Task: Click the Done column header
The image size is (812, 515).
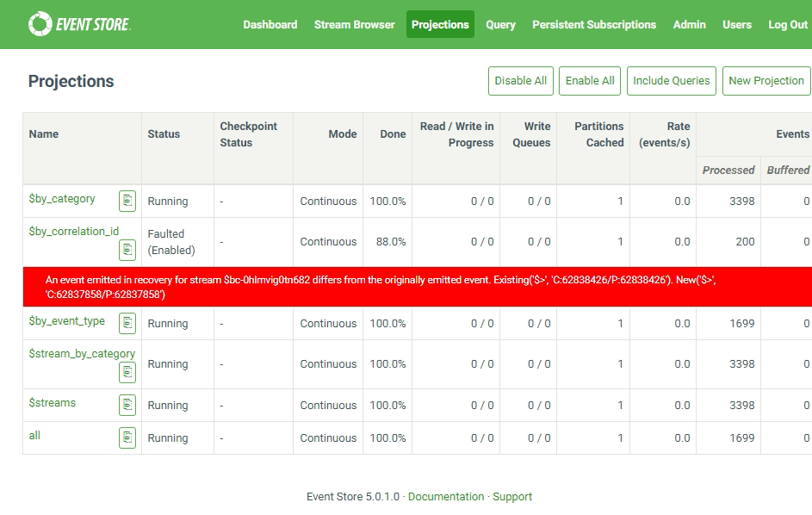Action: (x=393, y=134)
